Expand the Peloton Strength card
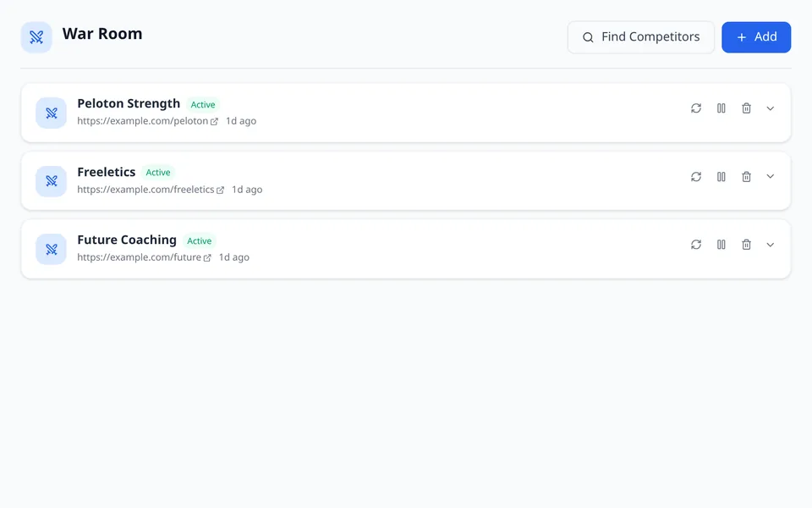This screenshot has width=812, height=508. (x=770, y=108)
